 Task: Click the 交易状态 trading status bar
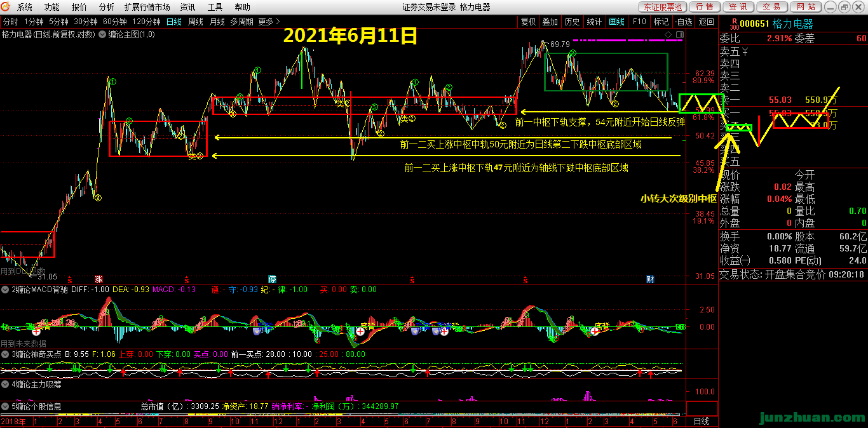[793, 274]
